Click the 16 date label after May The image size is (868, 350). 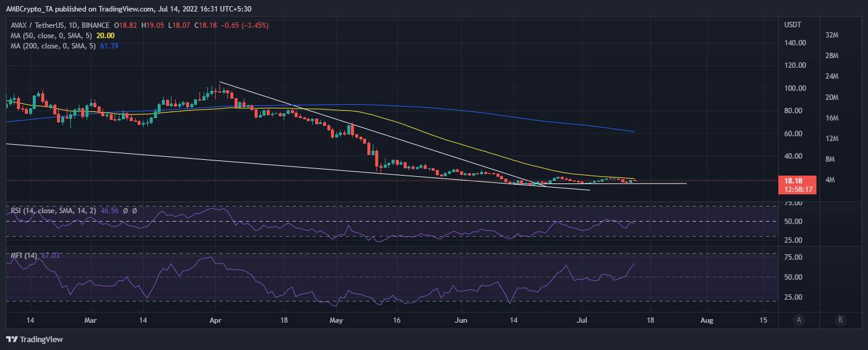398,319
